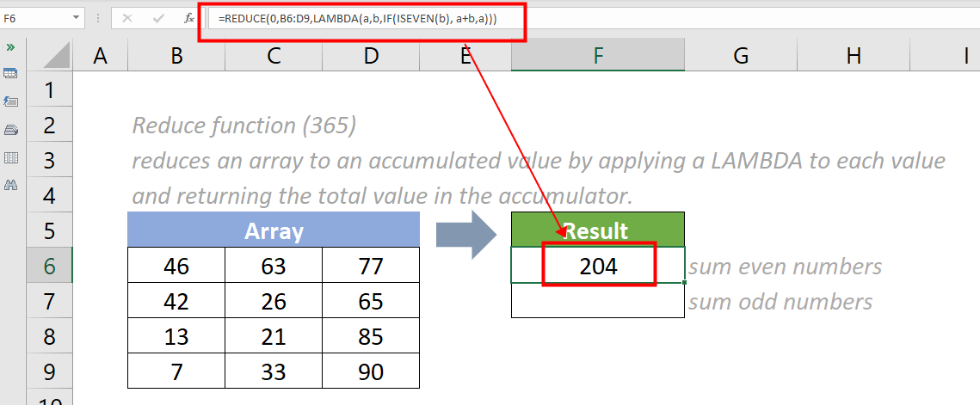Open the Find and Replace binoculars icon

pos(10,185)
